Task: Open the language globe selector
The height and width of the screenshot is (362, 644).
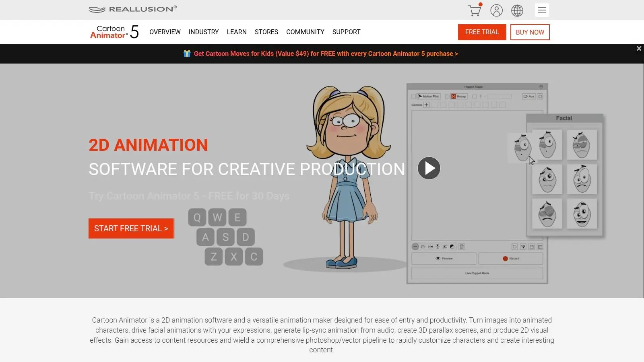Action: [x=517, y=10]
